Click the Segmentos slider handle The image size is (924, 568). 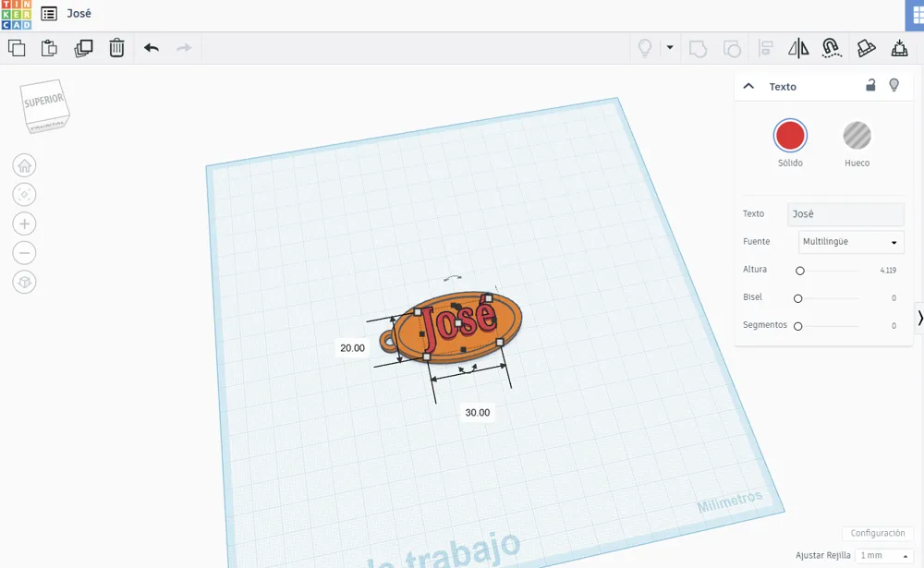point(798,326)
